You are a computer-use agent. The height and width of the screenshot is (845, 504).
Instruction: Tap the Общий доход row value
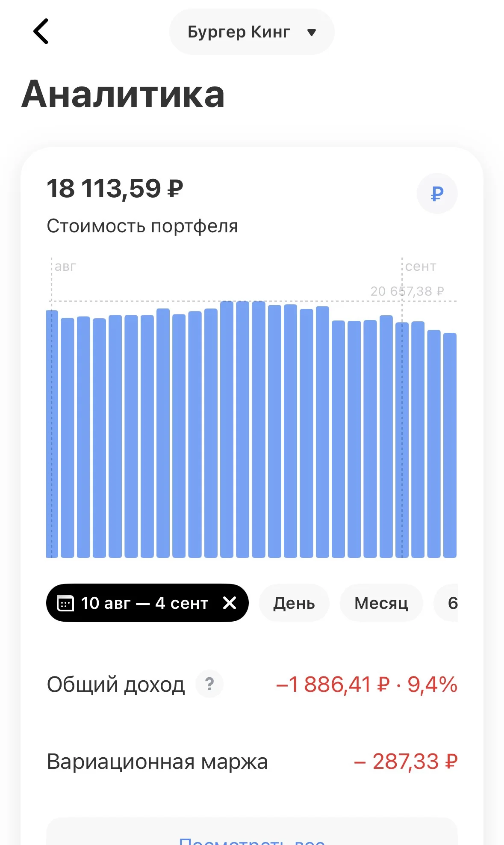(x=366, y=684)
